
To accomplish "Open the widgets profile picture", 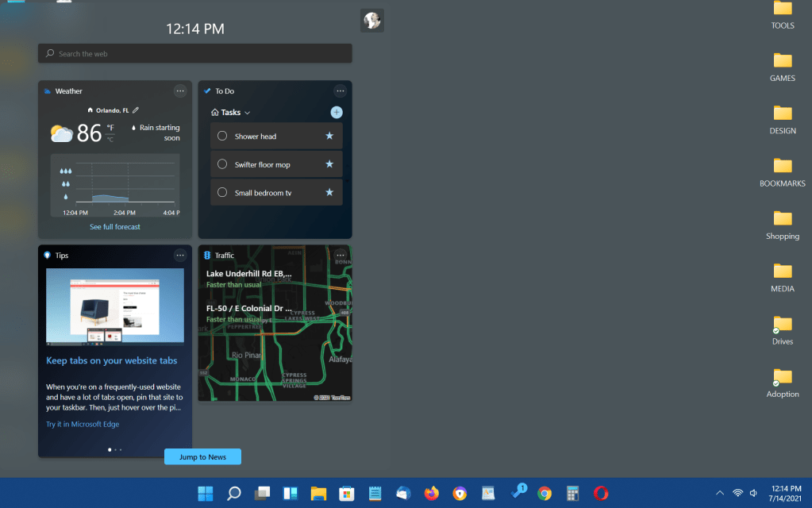I will click(371, 21).
